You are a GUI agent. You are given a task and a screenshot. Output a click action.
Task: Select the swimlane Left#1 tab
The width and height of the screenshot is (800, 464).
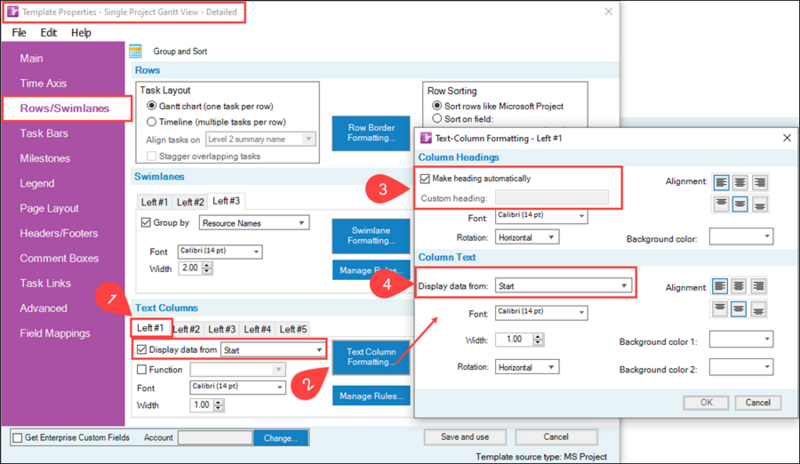point(154,202)
